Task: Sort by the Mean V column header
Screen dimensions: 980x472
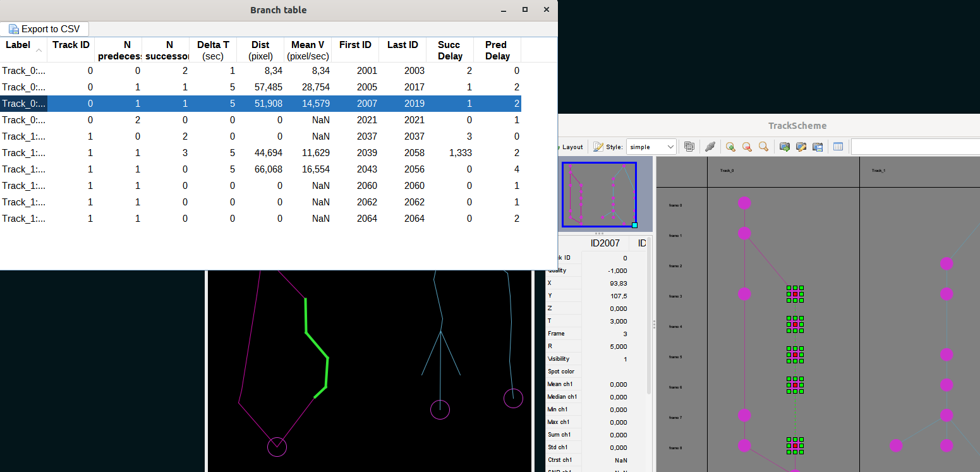Action: tap(308, 50)
